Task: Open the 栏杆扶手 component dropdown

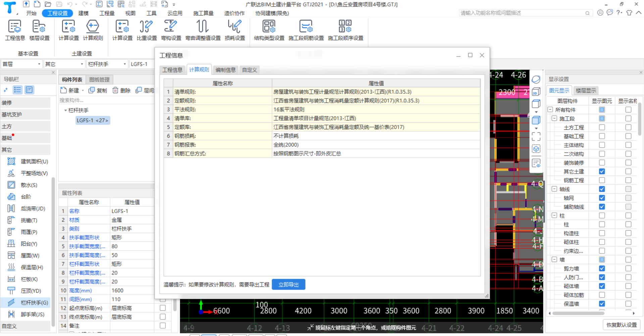Action: (x=107, y=64)
